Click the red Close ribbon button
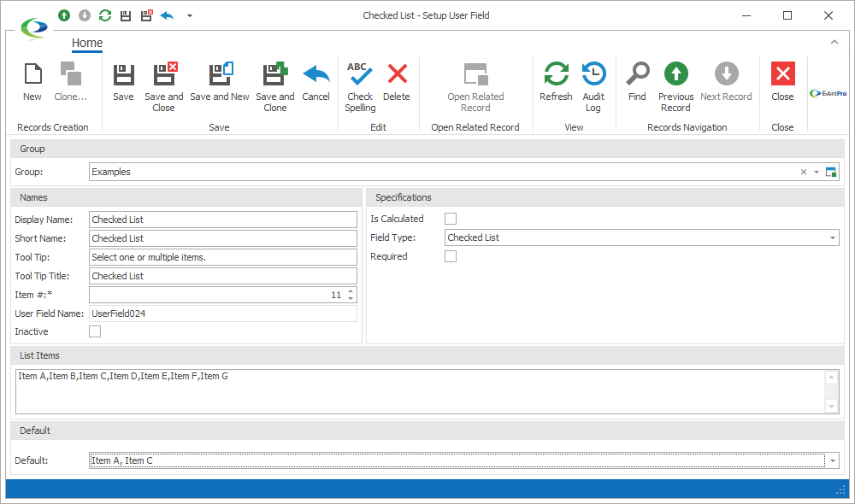The image size is (855, 504). [x=782, y=82]
